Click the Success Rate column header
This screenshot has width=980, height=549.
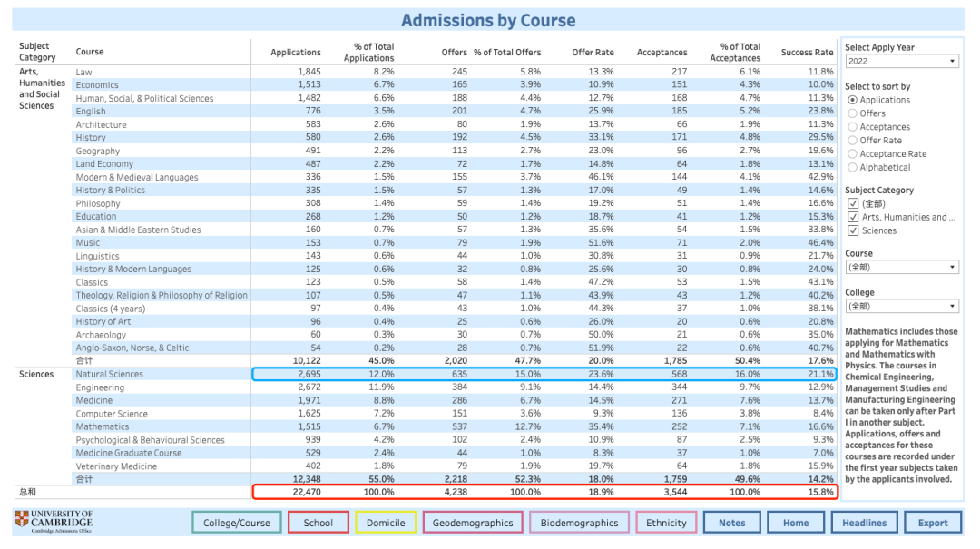[x=807, y=53]
